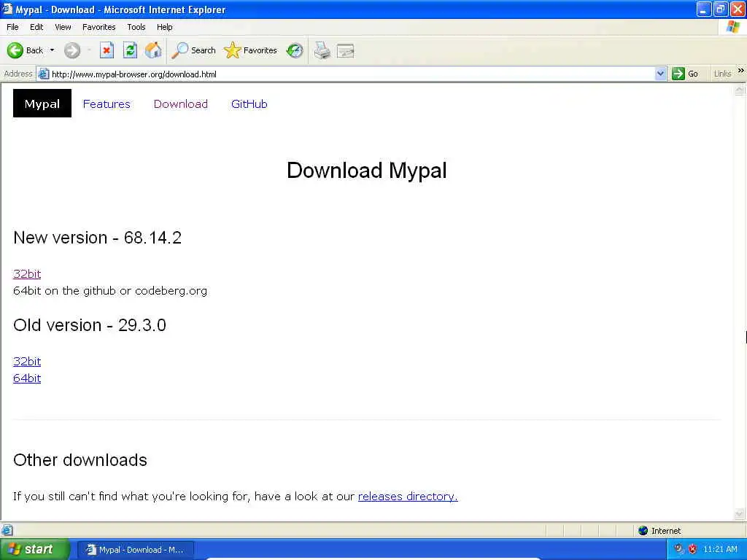Screen dimensions: 747x560
Task: Refresh the page using the Refresh icon
Action: [130, 50]
